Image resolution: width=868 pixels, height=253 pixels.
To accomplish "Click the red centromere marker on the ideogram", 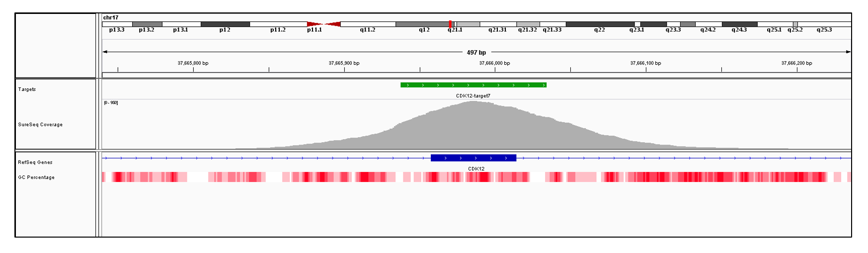I will [324, 24].
